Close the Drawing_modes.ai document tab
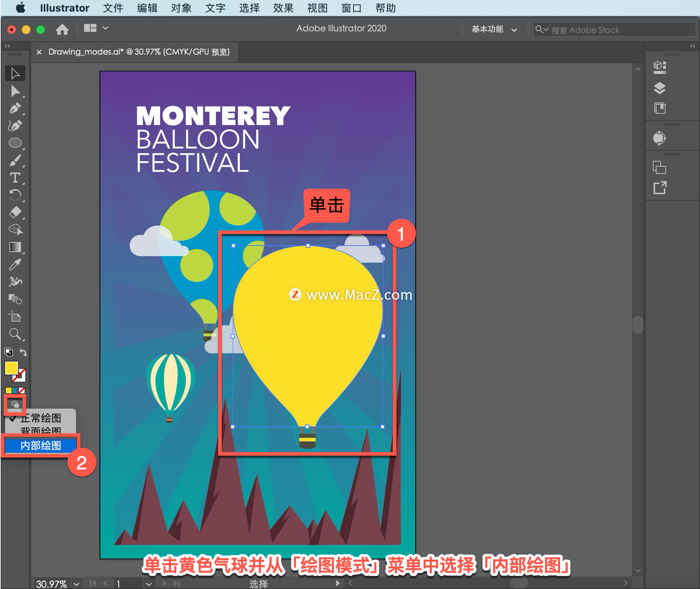The height and width of the screenshot is (589, 700). click(39, 52)
